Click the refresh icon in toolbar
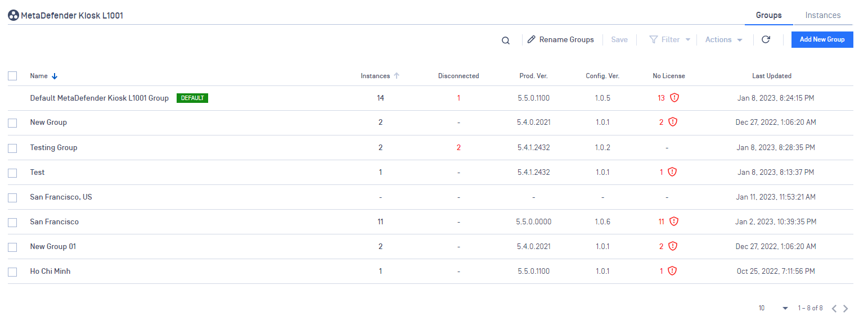 [x=766, y=39]
